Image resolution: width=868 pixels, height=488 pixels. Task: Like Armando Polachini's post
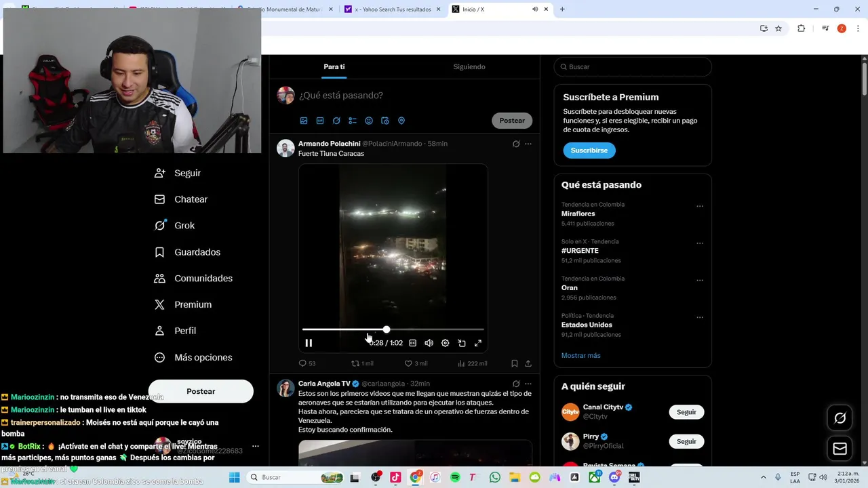click(416, 363)
